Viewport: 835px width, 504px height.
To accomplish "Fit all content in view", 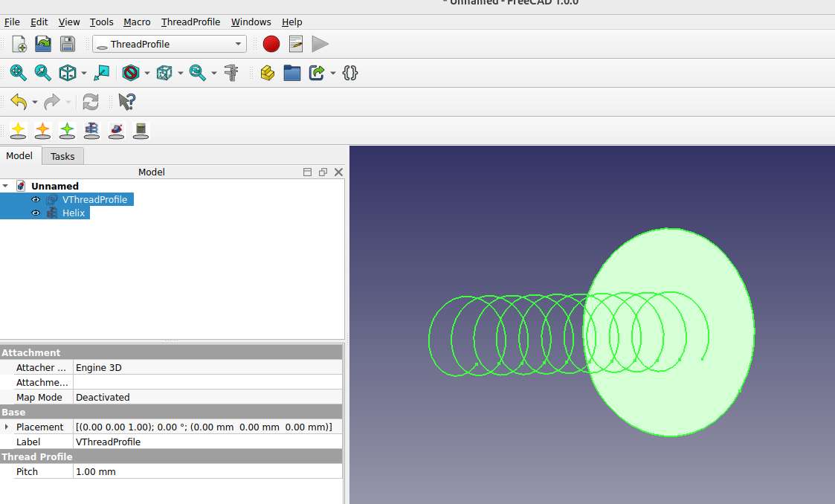I will pyautogui.click(x=18, y=73).
